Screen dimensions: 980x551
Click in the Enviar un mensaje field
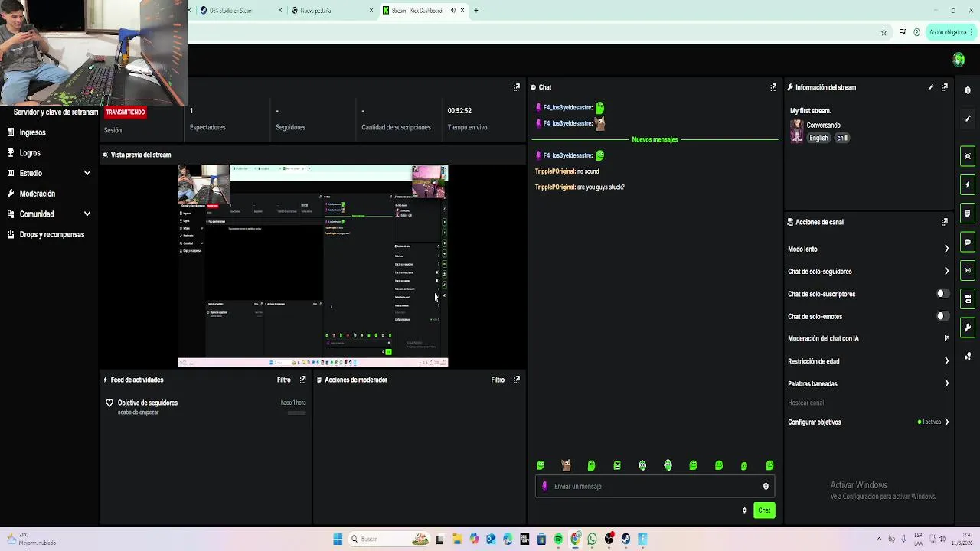[655, 486]
